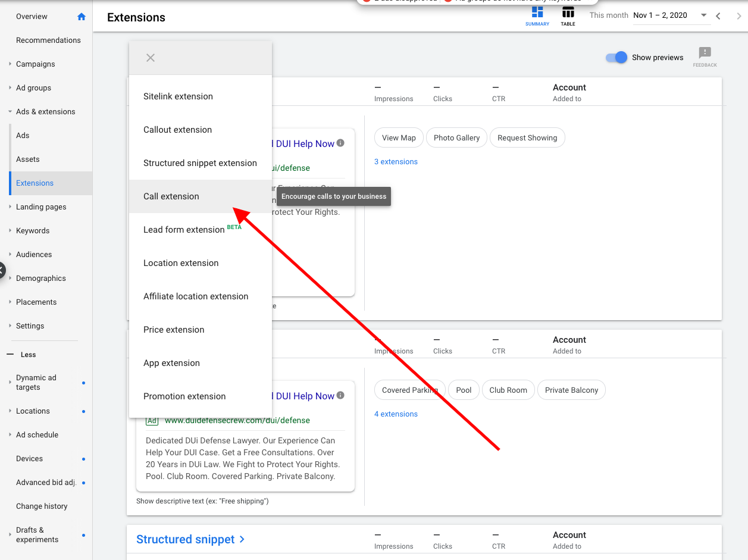The width and height of the screenshot is (748, 560).
Task: Toggle the Show previews switch
Action: (x=616, y=58)
